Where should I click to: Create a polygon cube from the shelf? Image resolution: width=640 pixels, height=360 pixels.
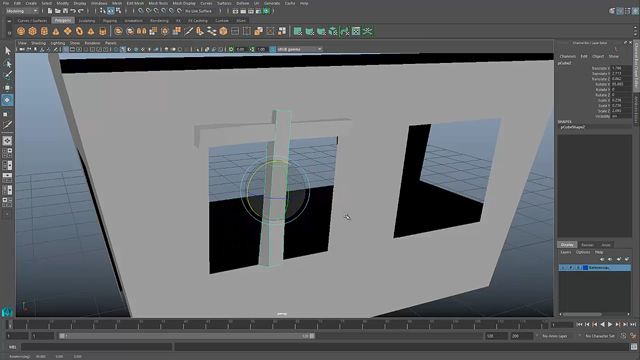pyautogui.click(x=33, y=31)
